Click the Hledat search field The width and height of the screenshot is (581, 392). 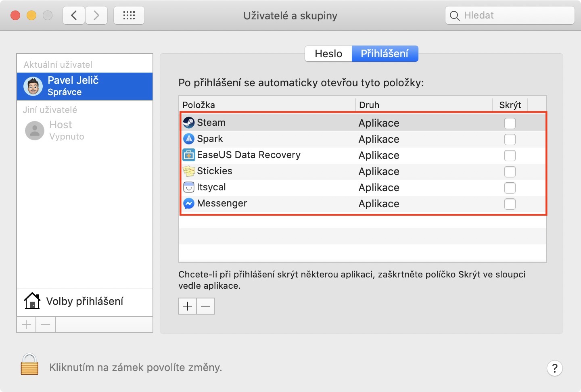pos(510,16)
